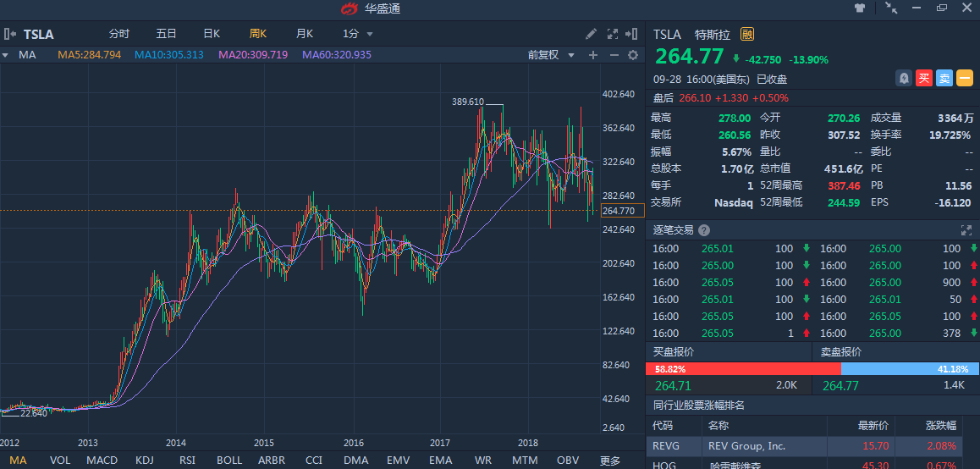Select the MACD indicator tab
The image size is (980, 469).
102,461
